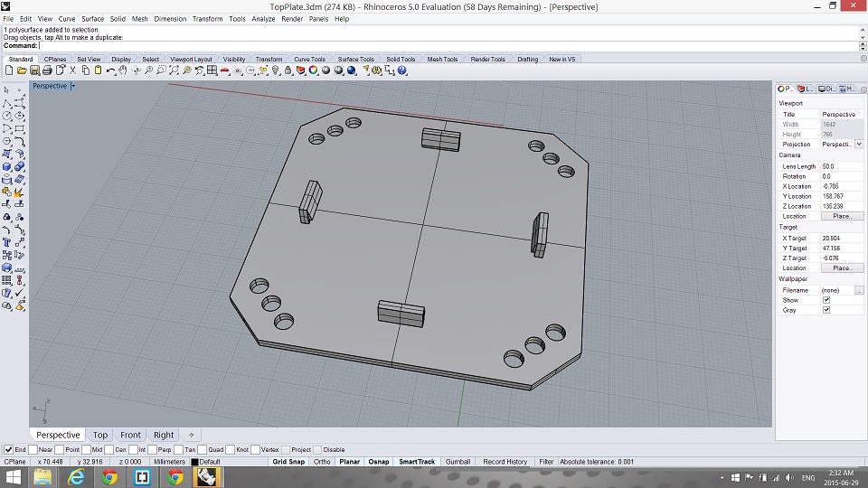Click the Default layer color swatch

click(x=194, y=462)
